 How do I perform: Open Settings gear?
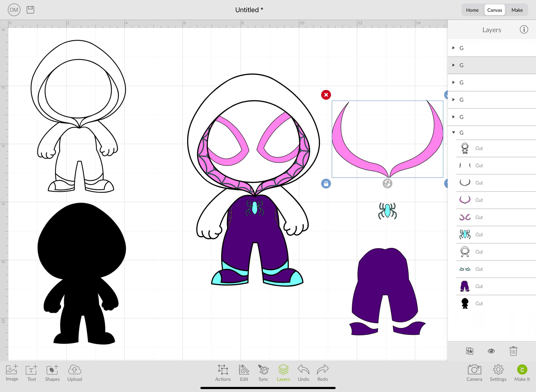click(498, 373)
